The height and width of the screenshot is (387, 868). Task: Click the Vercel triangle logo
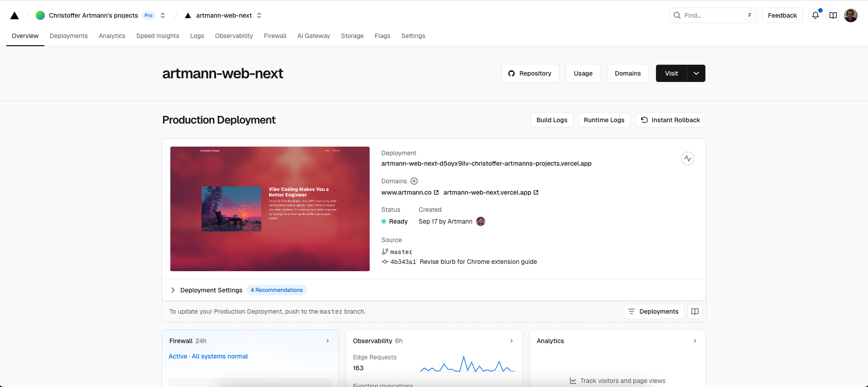pyautogui.click(x=14, y=16)
